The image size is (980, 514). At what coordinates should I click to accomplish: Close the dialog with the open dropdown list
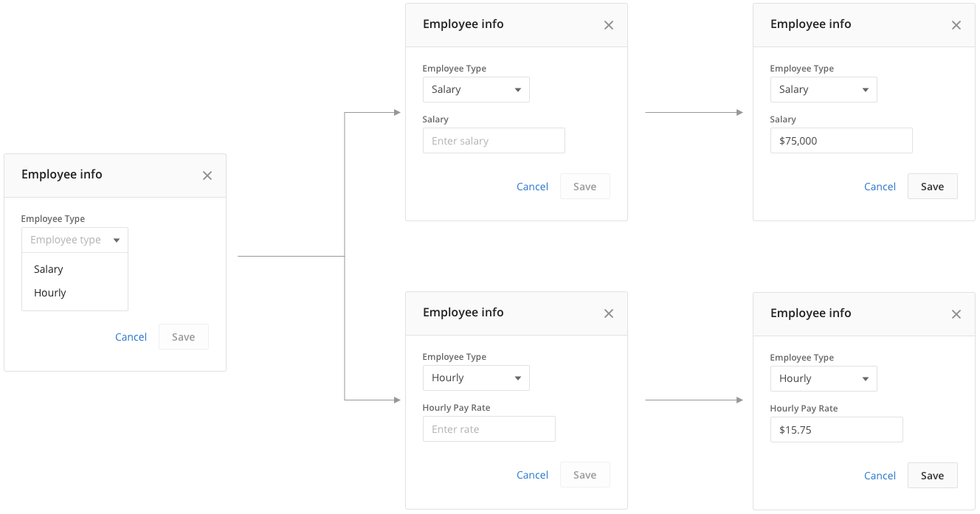[x=207, y=176]
